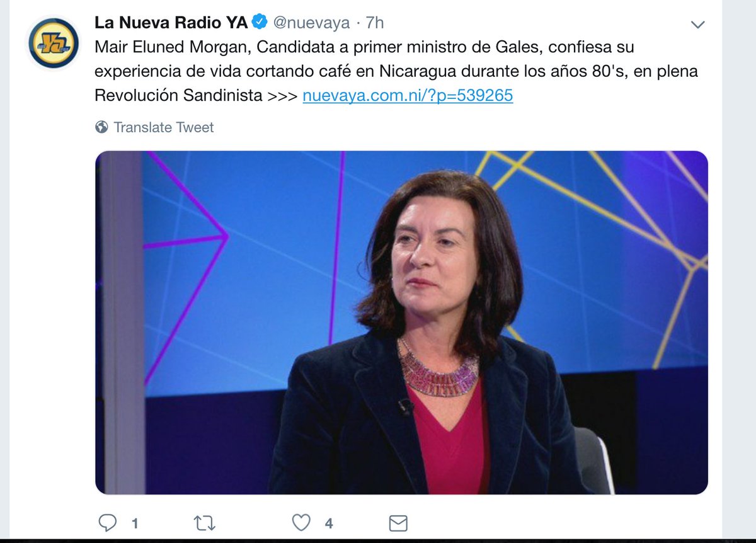This screenshot has height=543, width=756.
Task: View the reply count of 1
Action: pyautogui.click(x=134, y=523)
